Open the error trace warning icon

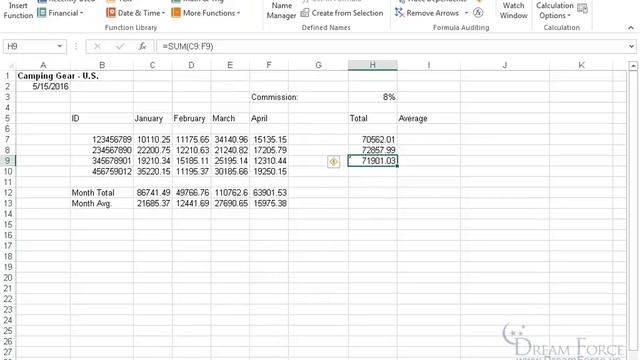coord(333,162)
